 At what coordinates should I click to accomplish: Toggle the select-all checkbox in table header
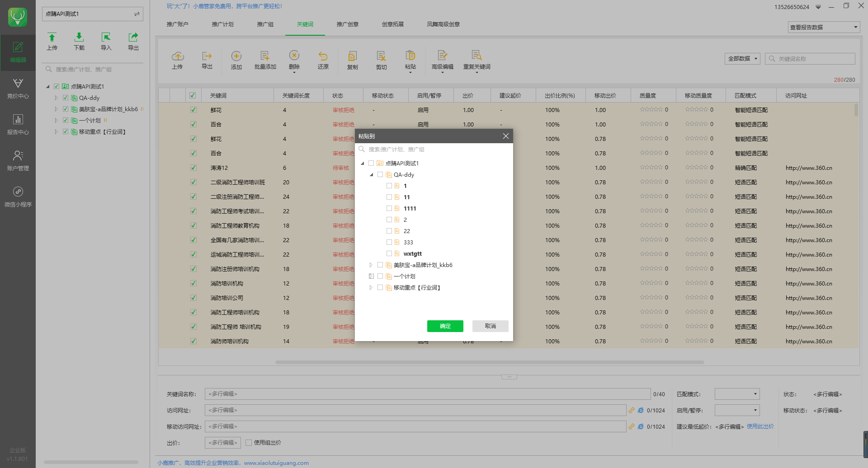coord(193,95)
